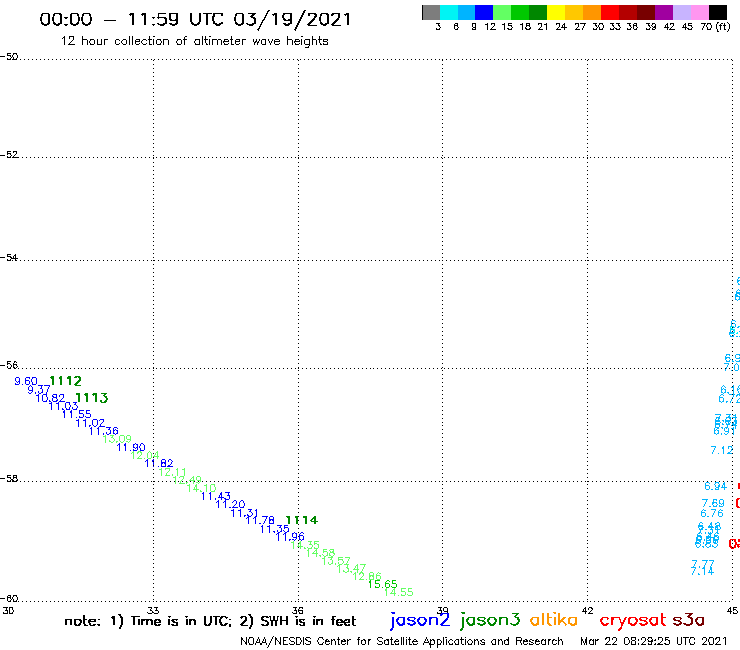Click the 11.96 wave height value
This screenshot has width=740, height=650.
[x=290, y=537]
